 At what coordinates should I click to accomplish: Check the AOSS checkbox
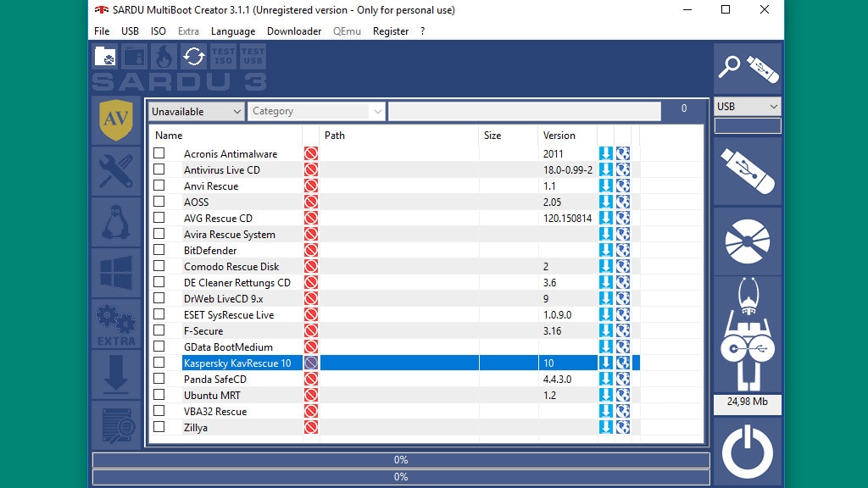159,201
